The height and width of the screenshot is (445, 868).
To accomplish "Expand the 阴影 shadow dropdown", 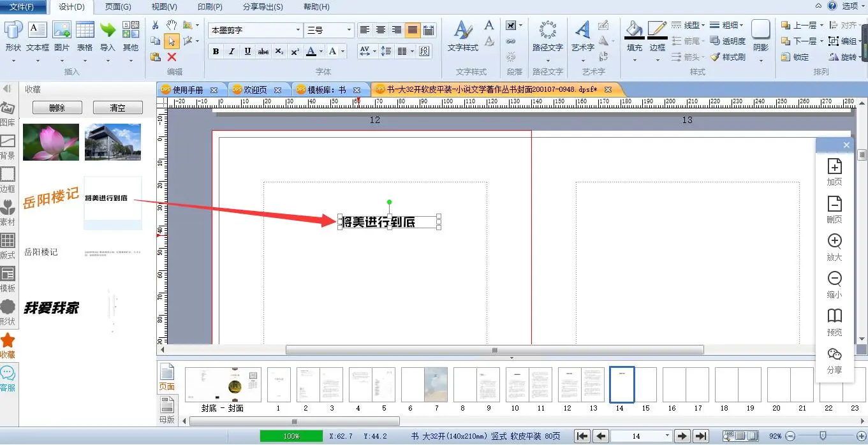I will (x=761, y=61).
